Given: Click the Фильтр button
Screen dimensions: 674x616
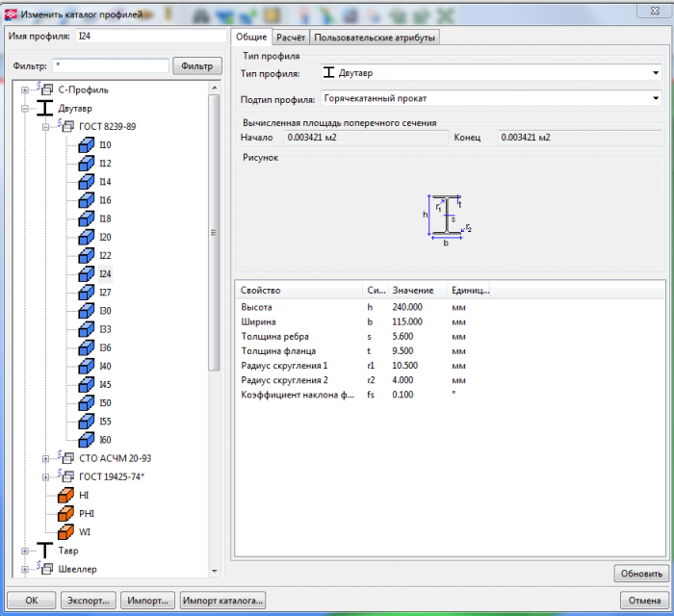Looking at the screenshot, I should tap(197, 65).
